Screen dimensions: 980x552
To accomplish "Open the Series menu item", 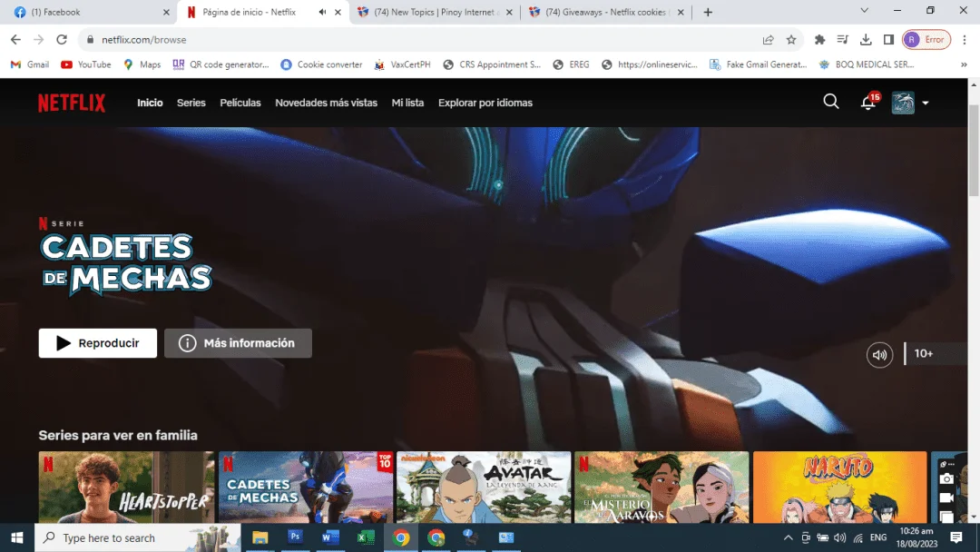I will coord(191,103).
